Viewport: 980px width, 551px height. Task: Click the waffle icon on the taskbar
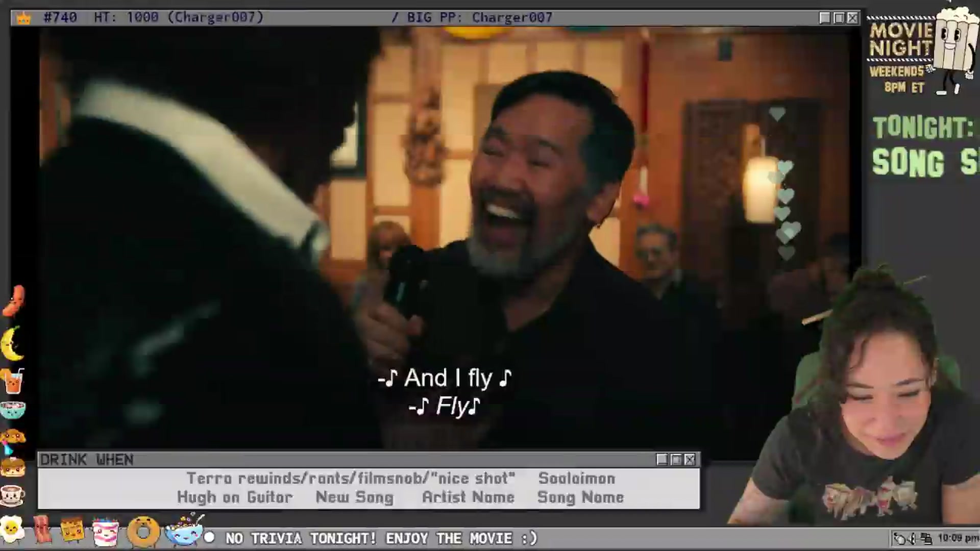[72, 530]
